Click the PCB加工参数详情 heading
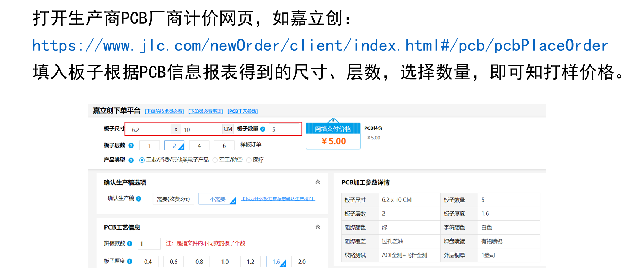Viewport: 644px width, 268px height. click(365, 182)
